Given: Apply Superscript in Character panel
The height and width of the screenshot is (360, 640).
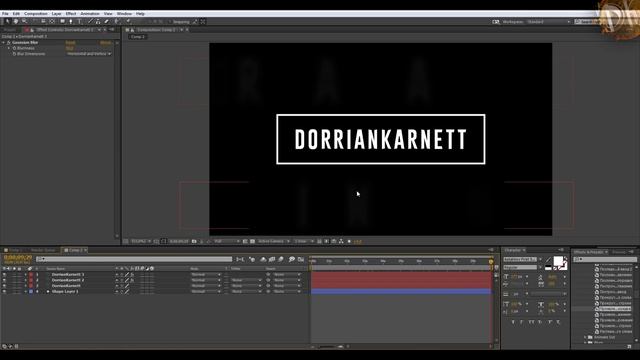Looking at the screenshot, I should point(550,322).
